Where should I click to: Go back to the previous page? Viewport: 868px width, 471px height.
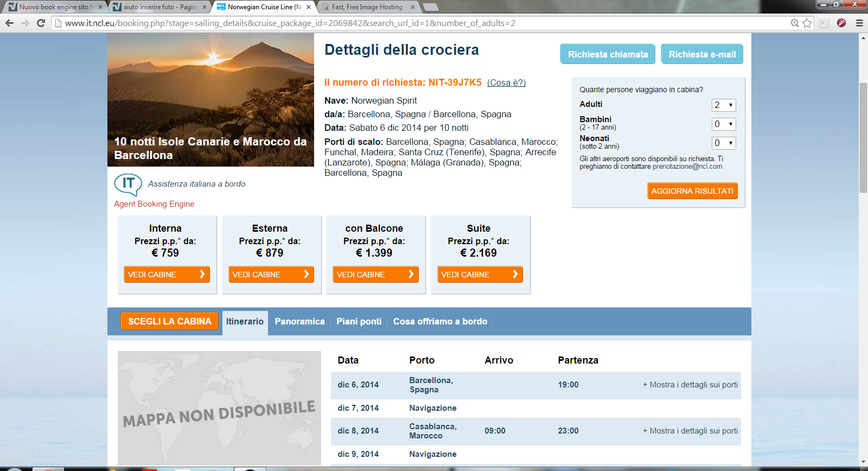(x=9, y=23)
